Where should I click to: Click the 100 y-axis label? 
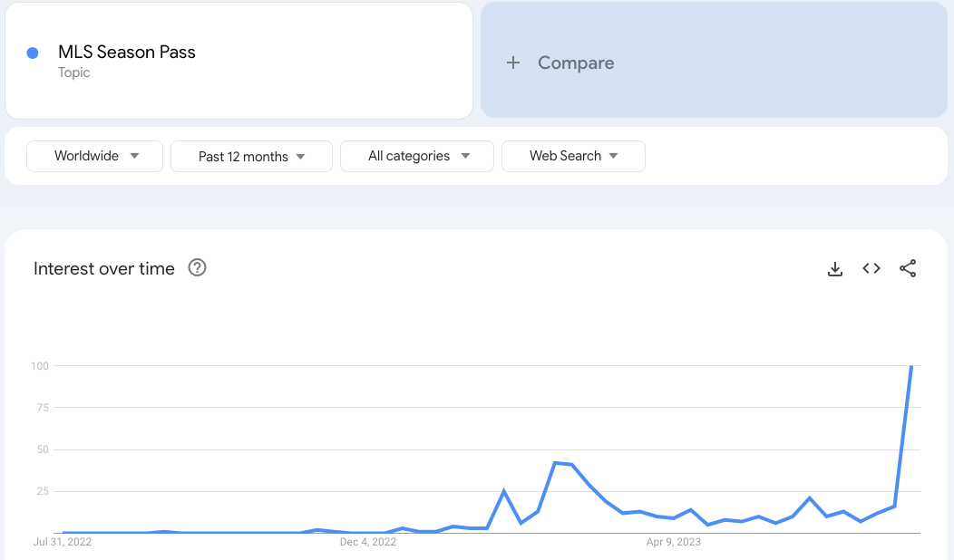tap(40, 366)
